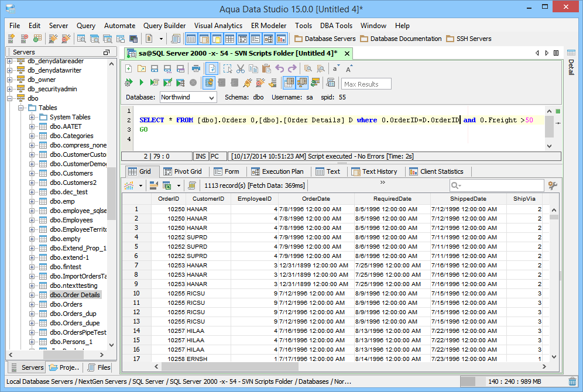583x392 pixels.
Task: Click the Save disk icon in editor toolbar
Action: pos(155,68)
